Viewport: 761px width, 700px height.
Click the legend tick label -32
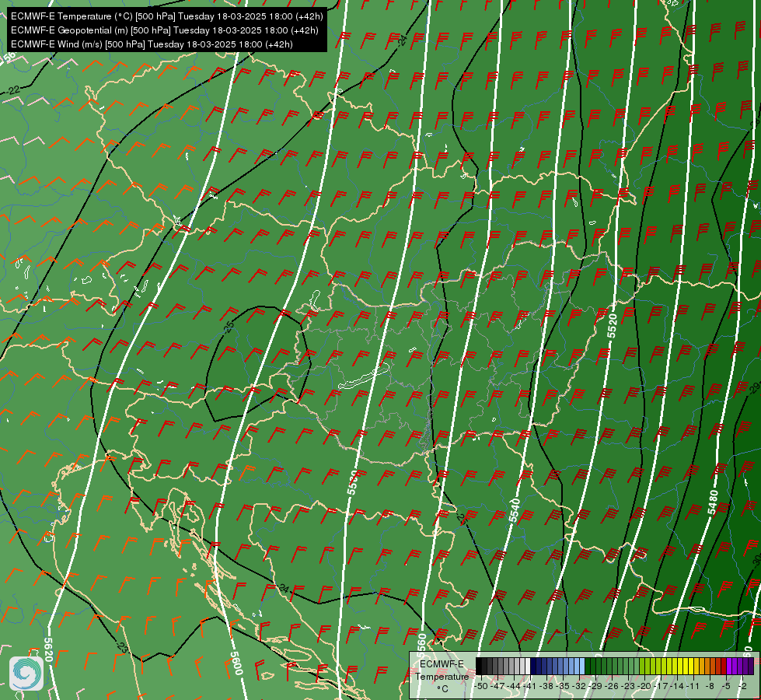coord(579,687)
